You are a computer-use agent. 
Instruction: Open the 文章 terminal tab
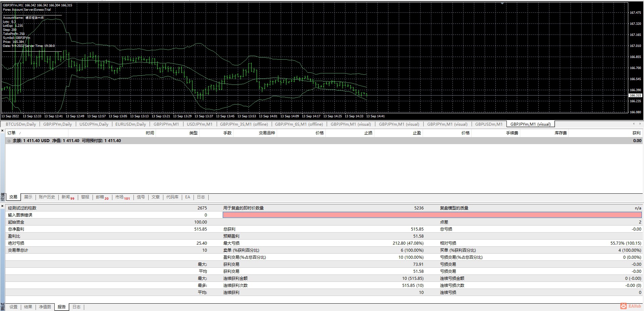(x=156, y=197)
